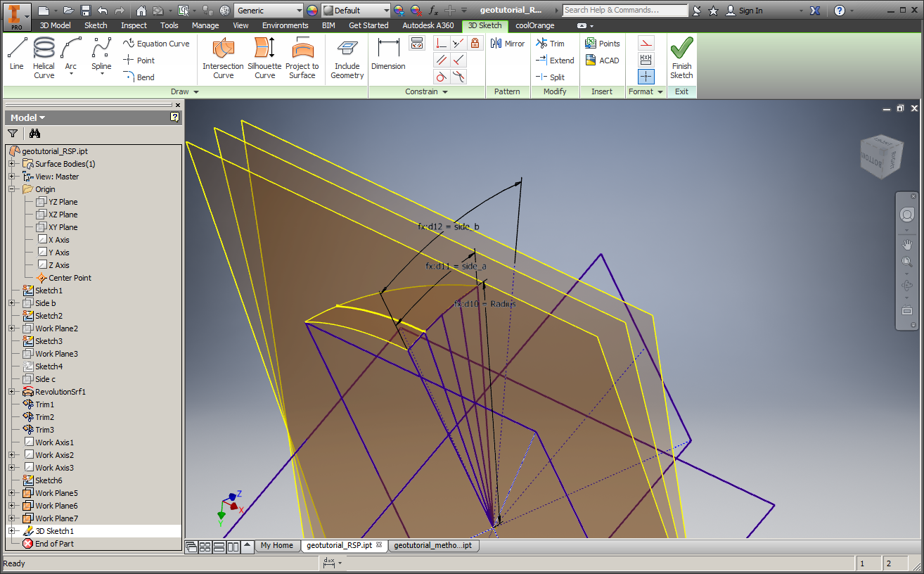Open the ViewCube in viewport

pos(880,155)
